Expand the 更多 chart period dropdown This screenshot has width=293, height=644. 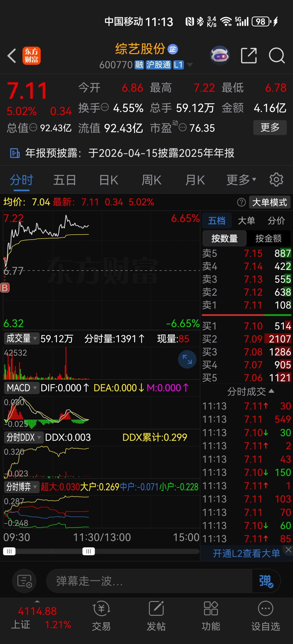(x=241, y=180)
